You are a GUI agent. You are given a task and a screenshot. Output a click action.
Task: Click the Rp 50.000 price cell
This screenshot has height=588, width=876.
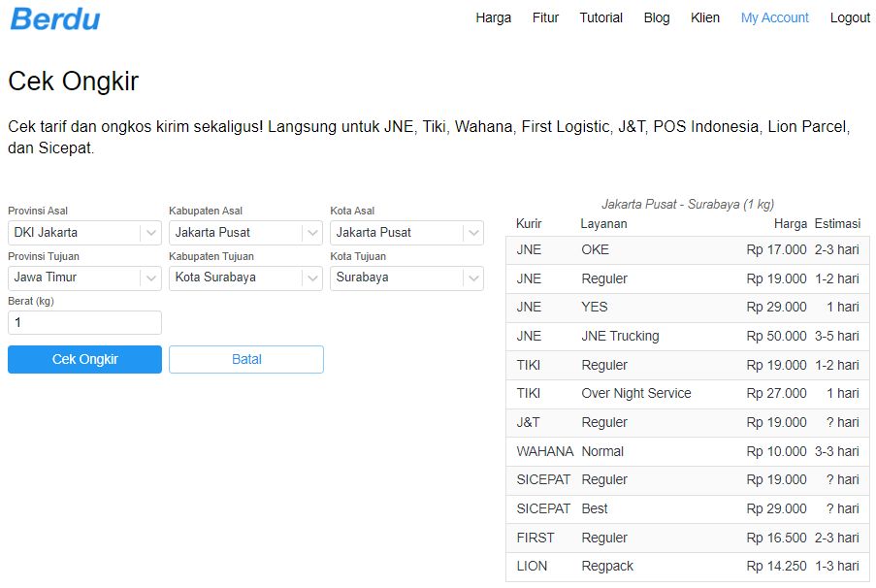click(776, 337)
